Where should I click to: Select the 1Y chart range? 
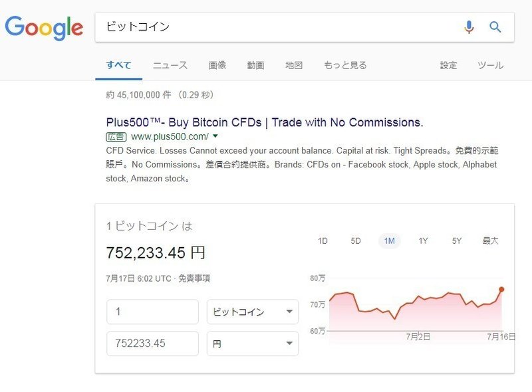coord(423,241)
